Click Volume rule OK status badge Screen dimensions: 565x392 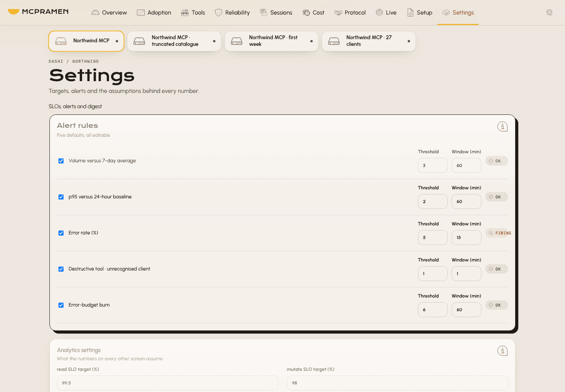497,161
